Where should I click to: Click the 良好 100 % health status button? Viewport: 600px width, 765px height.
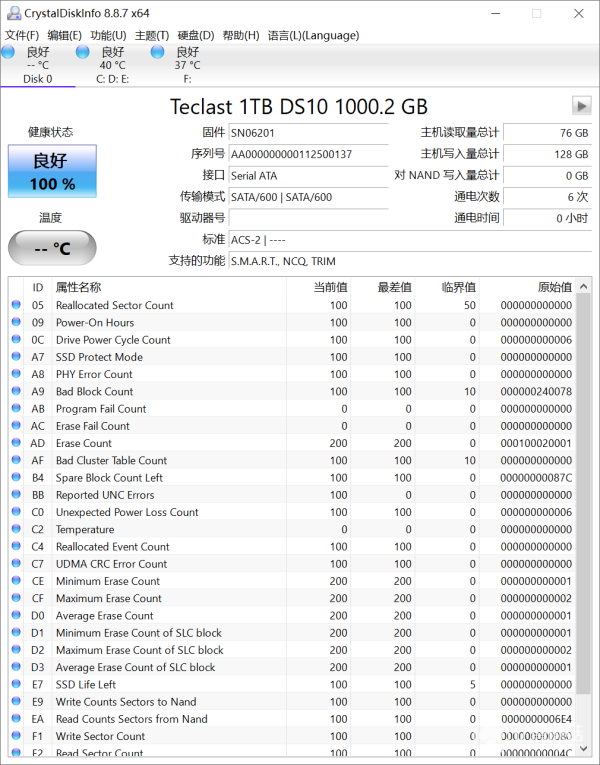pos(52,171)
